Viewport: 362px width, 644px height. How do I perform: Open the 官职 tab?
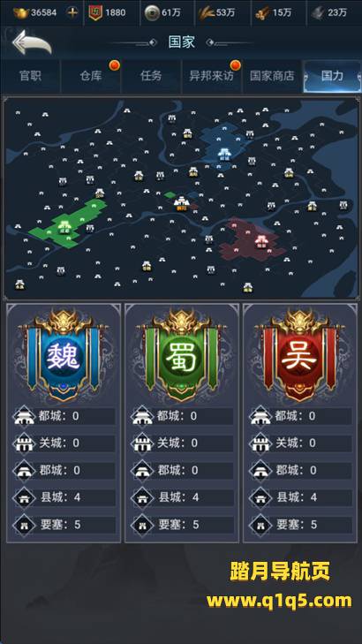[30, 76]
